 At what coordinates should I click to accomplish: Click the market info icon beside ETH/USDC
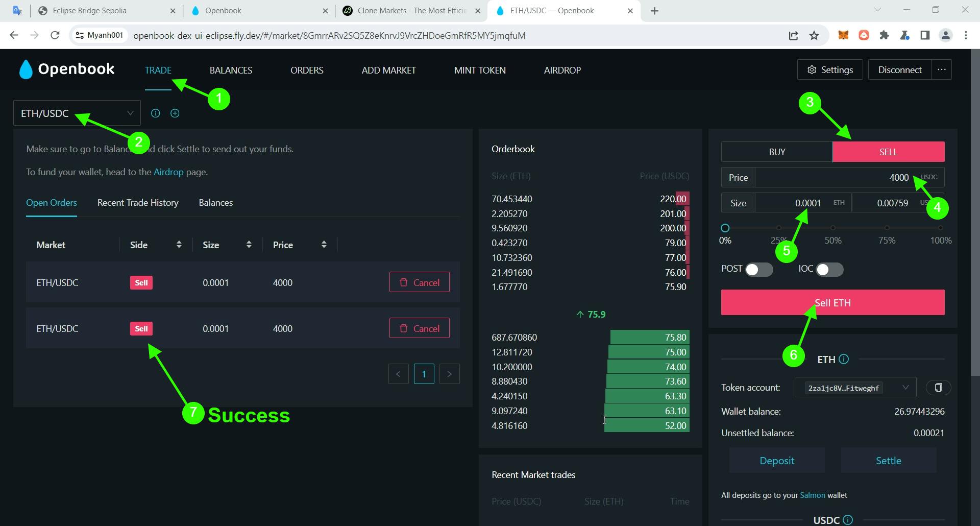(156, 113)
